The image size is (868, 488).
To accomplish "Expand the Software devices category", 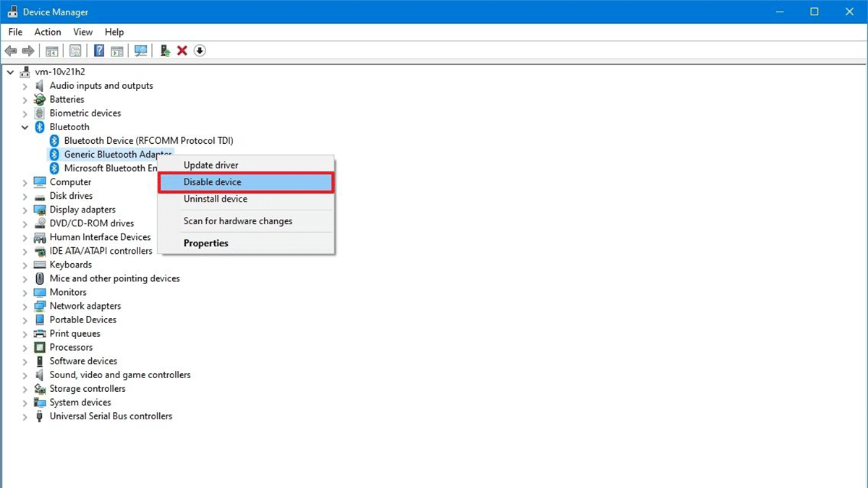I will click(x=25, y=361).
